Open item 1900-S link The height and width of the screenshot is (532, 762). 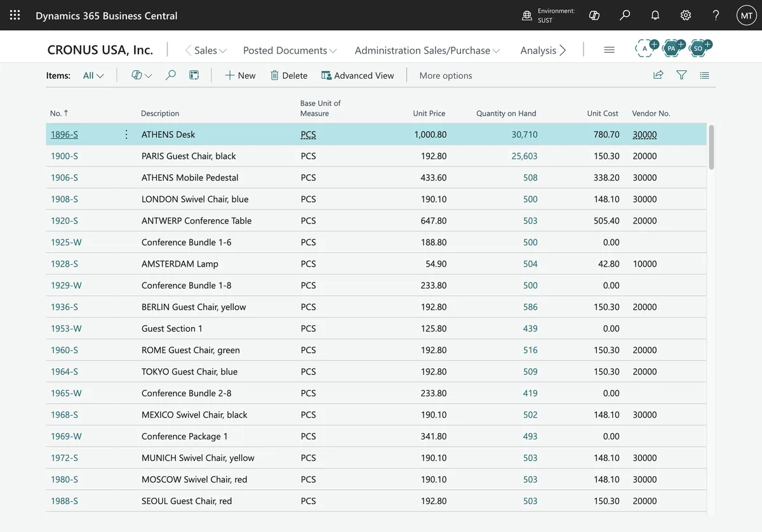coord(64,156)
